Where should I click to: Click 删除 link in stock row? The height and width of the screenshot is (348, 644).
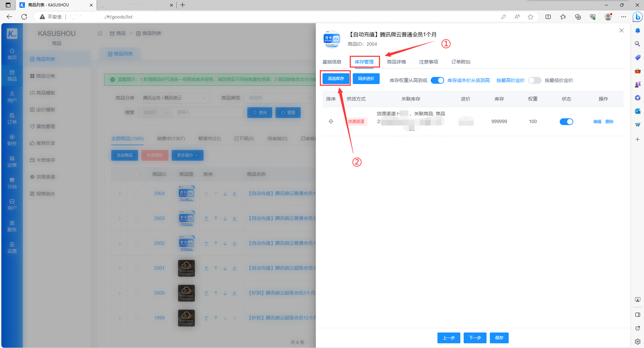pos(609,121)
